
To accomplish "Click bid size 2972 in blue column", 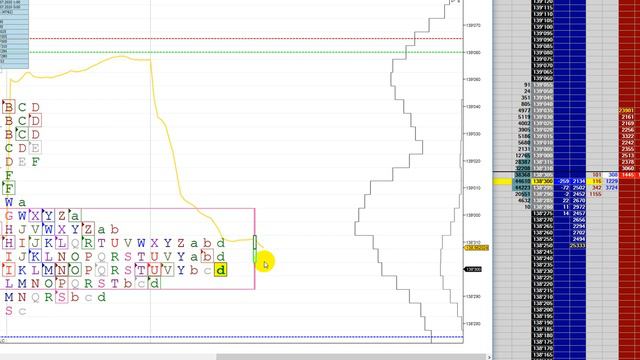I will coord(578,207).
